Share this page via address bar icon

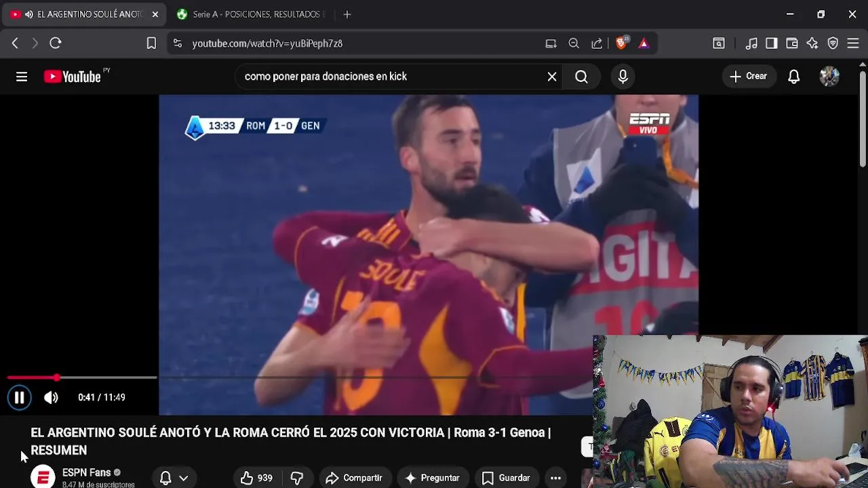tap(597, 43)
